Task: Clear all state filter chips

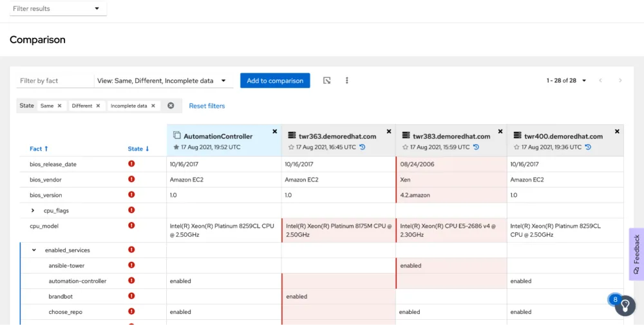Action: pos(171,106)
